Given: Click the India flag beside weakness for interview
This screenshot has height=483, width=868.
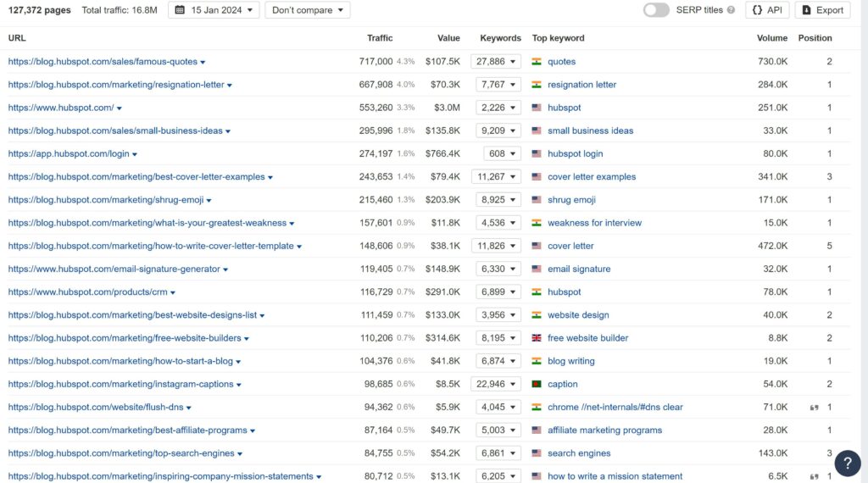Looking at the screenshot, I should tap(537, 223).
